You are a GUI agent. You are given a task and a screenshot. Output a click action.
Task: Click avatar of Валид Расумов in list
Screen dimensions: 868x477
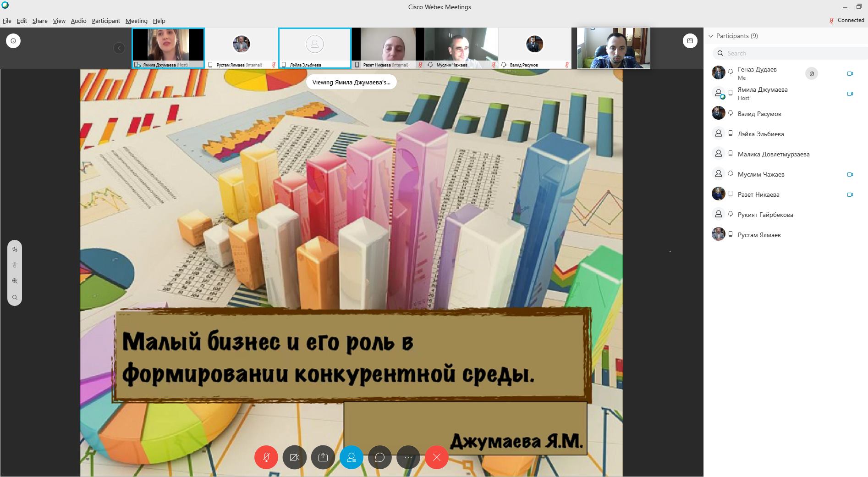tap(718, 113)
